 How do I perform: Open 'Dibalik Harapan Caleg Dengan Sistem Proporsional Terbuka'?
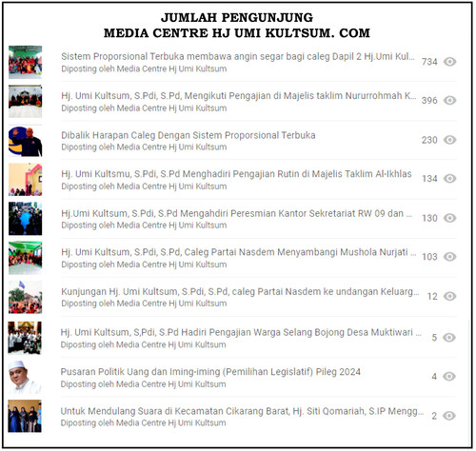click(x=188, y=135)
